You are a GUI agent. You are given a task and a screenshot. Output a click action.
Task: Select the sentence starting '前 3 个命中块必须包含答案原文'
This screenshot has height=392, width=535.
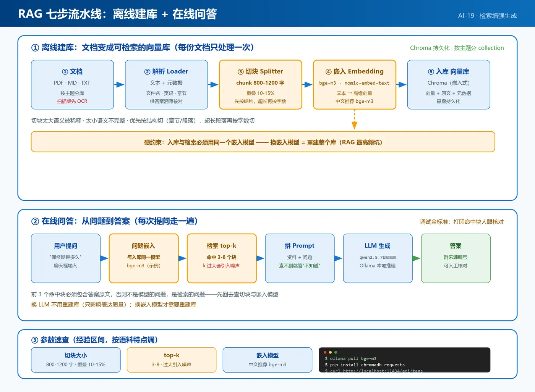point(155,294)
